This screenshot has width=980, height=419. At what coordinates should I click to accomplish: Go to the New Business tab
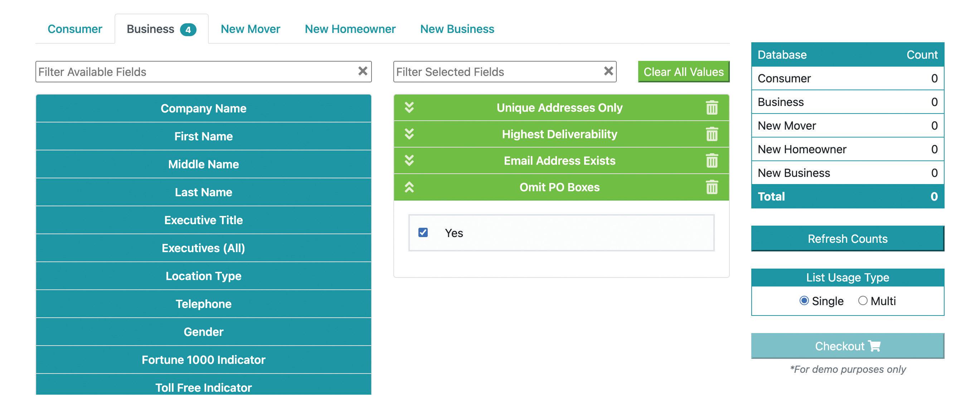click(x=457, y=29)
